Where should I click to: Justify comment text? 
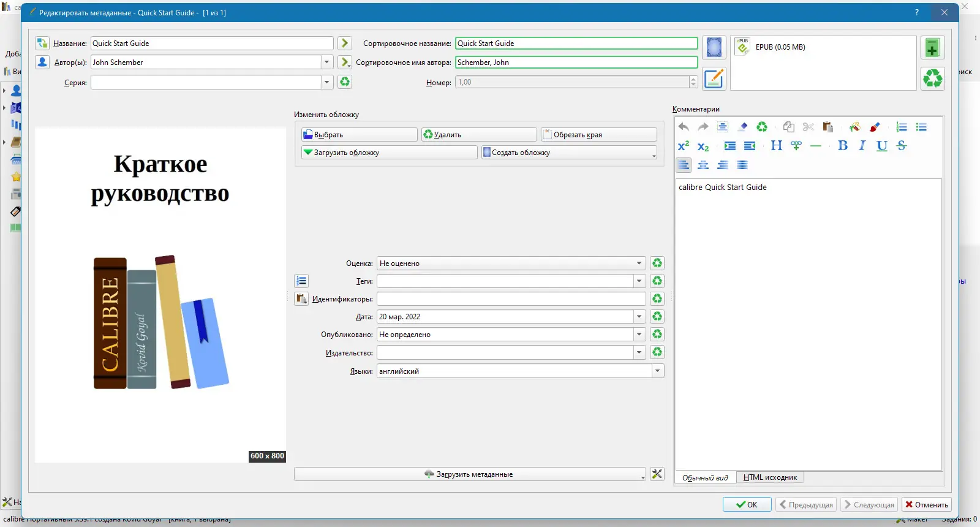coord(742,165)
